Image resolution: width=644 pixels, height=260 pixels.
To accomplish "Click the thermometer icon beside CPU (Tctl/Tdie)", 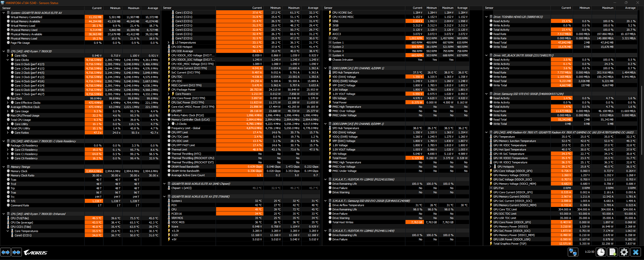I will tap(8, 218).
